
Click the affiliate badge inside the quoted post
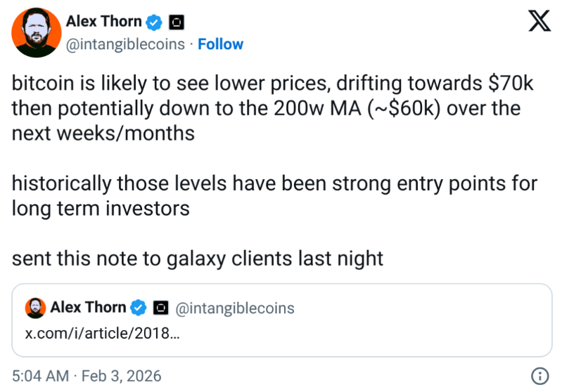click(x=161, y=308)
